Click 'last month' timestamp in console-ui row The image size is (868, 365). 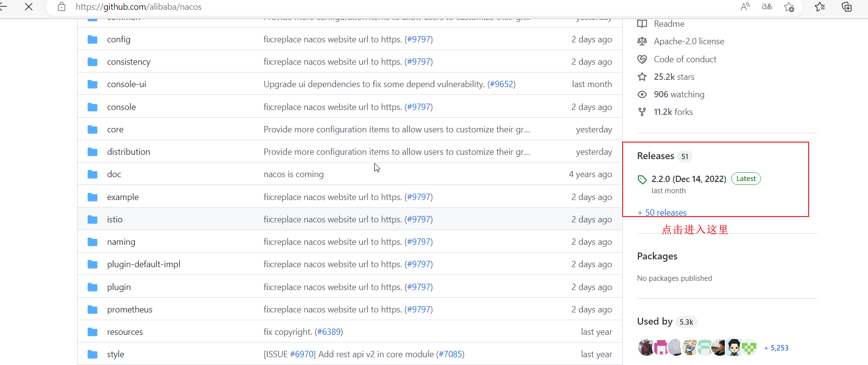(592, 84)
